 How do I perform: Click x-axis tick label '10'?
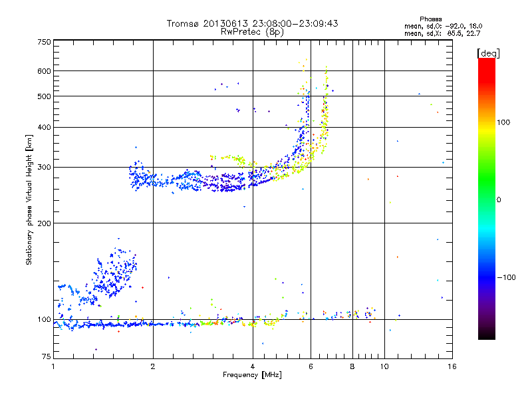point(384,366)
